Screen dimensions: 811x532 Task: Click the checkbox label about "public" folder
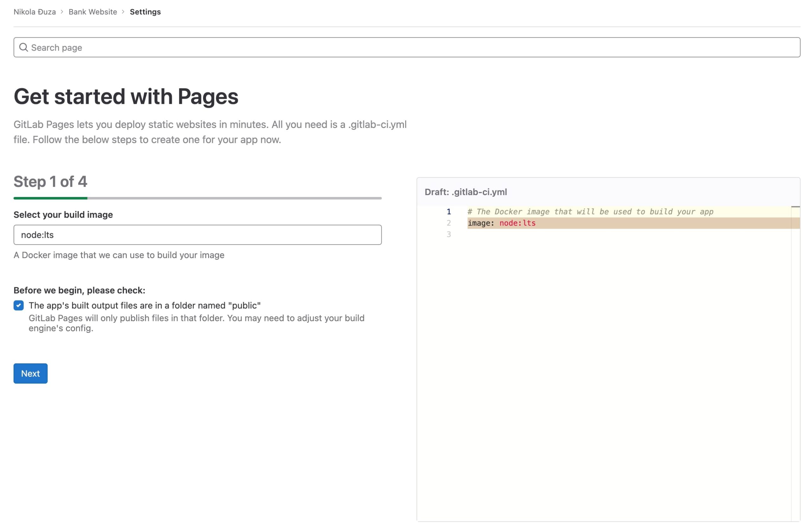[144, 305]
